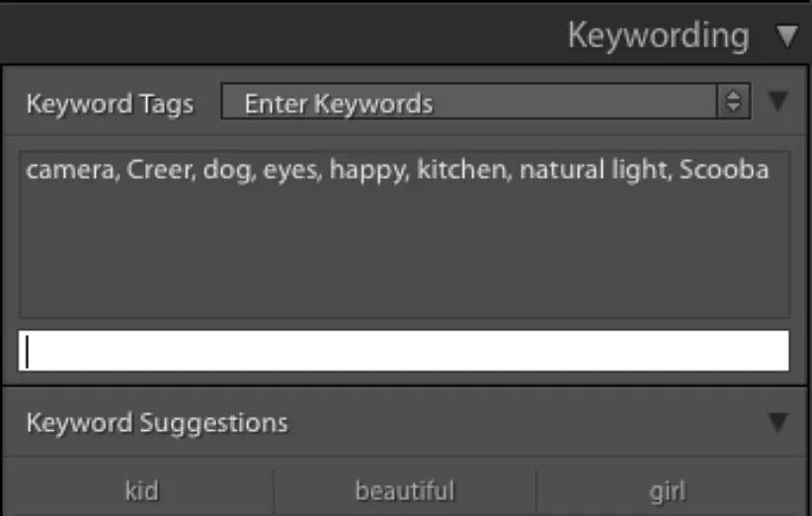Click the word "camera" in applied keywords

pos(59,170)
